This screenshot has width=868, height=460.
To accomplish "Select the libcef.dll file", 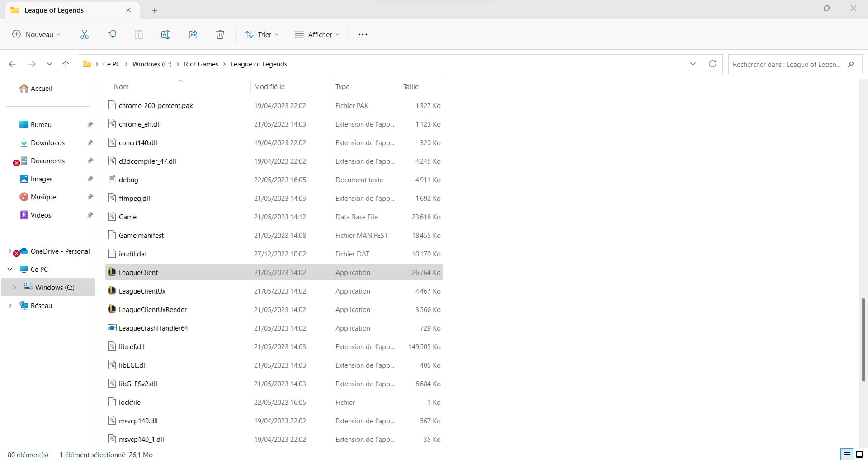I will (274, 346).
